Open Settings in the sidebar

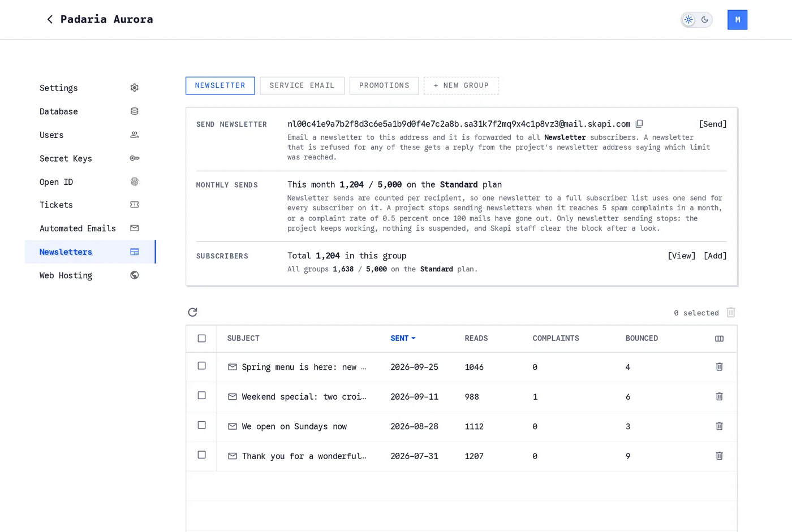pos(89,88)
